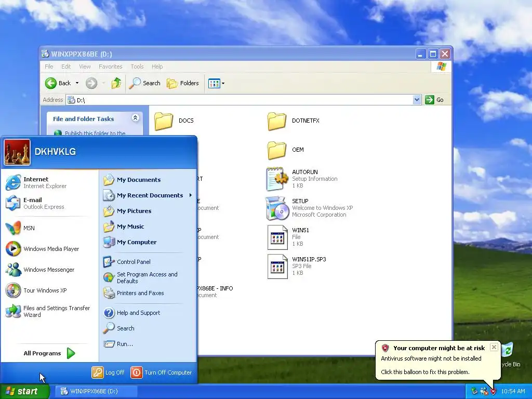Select the AUTORUN setup information file
This screenshot has height=399, width=532.
pos(302,179)
